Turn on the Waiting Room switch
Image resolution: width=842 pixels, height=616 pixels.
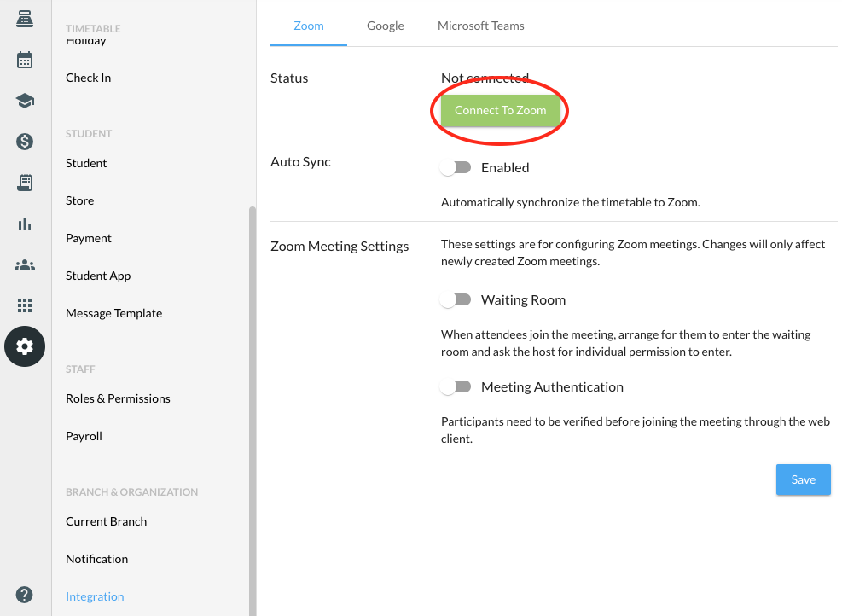pyautogui.click(x=456, y=300)
